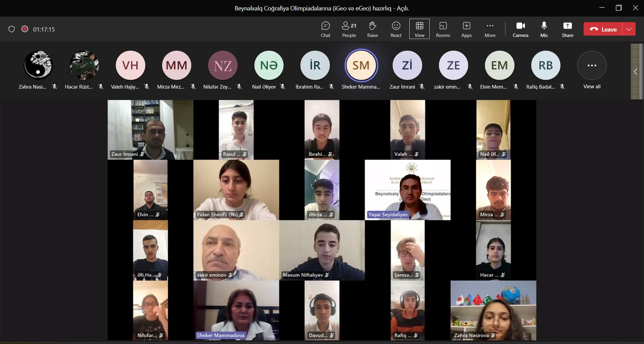Toggle the Camera on or off
This screenshot has width=644, height=344.
(x=520, y=29)
